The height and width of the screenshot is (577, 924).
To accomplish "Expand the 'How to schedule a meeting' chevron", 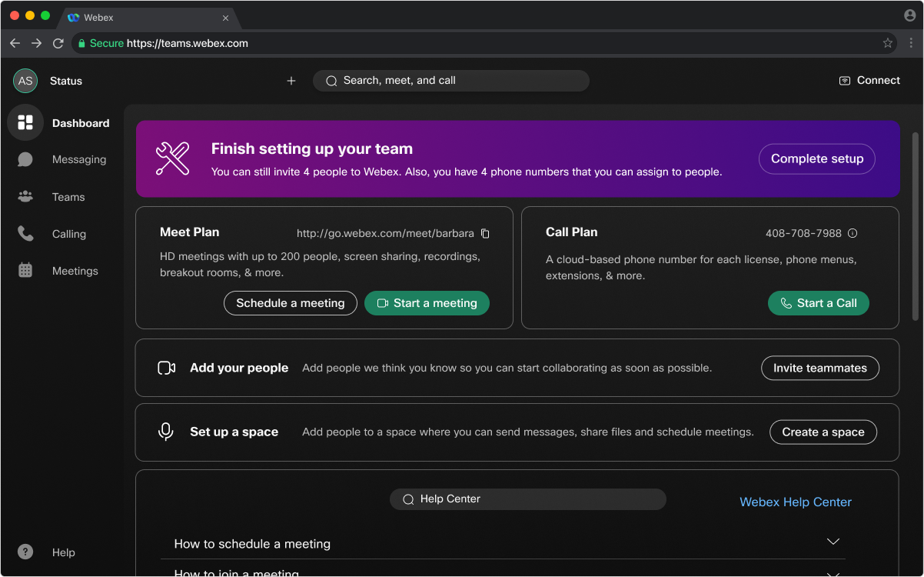I will pyautogui.click(x=833, y=542).
